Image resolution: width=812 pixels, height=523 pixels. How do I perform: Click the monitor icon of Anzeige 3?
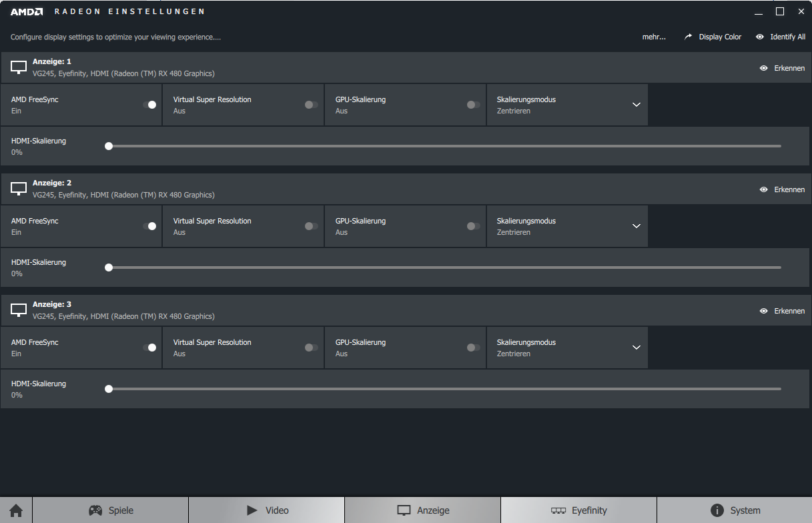click(x=19, y=310)
